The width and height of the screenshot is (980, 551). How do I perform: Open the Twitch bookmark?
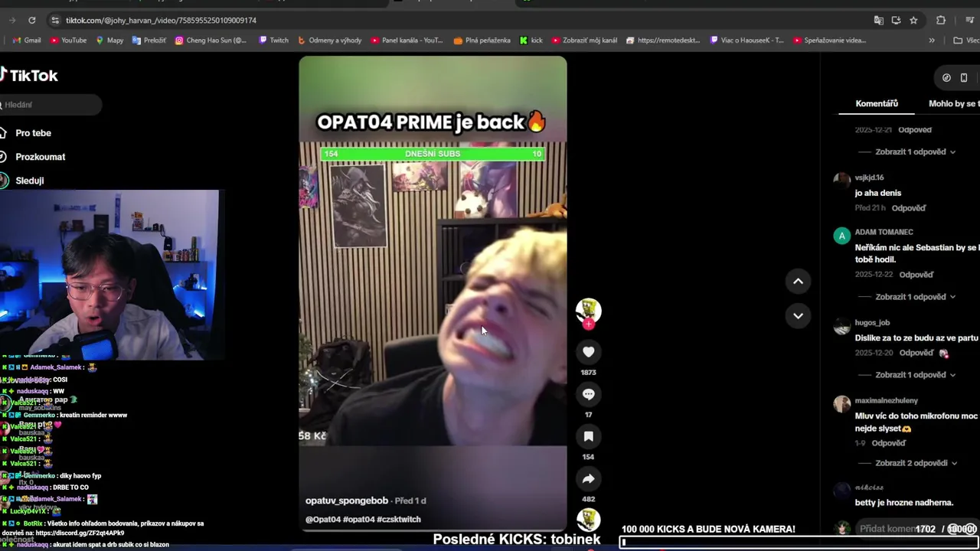[273, 40]
